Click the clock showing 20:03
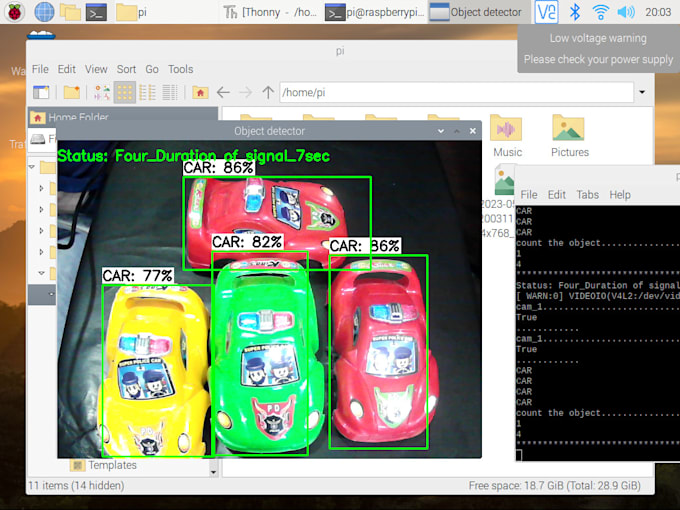Viewport: 680px width, 510px height. point(658,12)
